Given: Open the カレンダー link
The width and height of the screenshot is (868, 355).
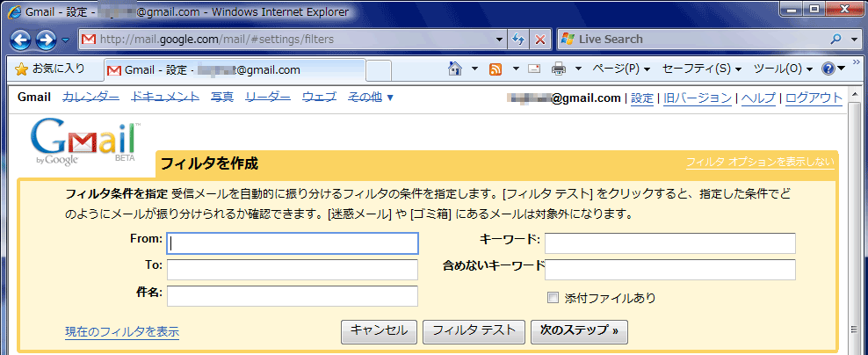Looking at the screenshot, I should (90, 98).
